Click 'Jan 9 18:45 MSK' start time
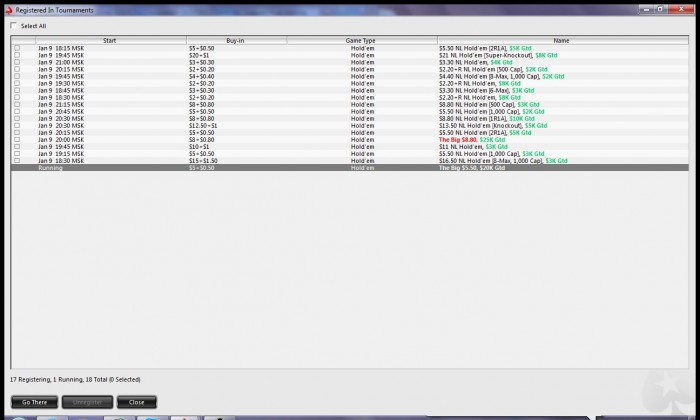Viewport: 700px width, 420px height. tap(61, 91)
